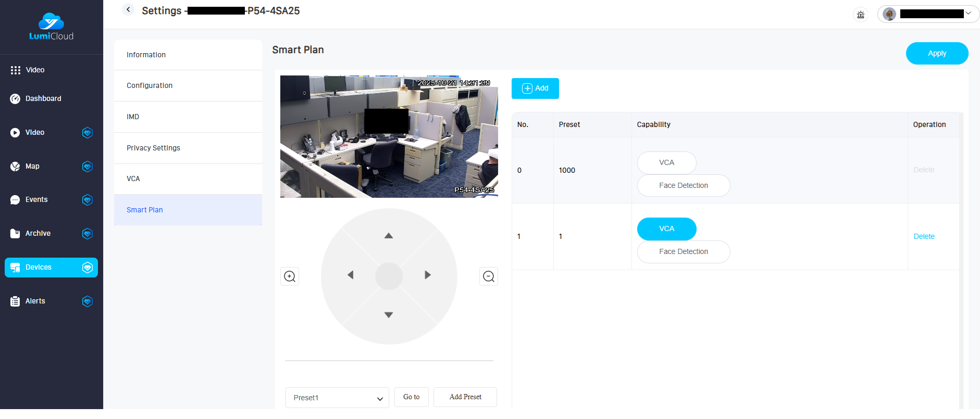Pan camera right with PTZ arrow
This screenshot has width=980, height=419.
[427, 275]
